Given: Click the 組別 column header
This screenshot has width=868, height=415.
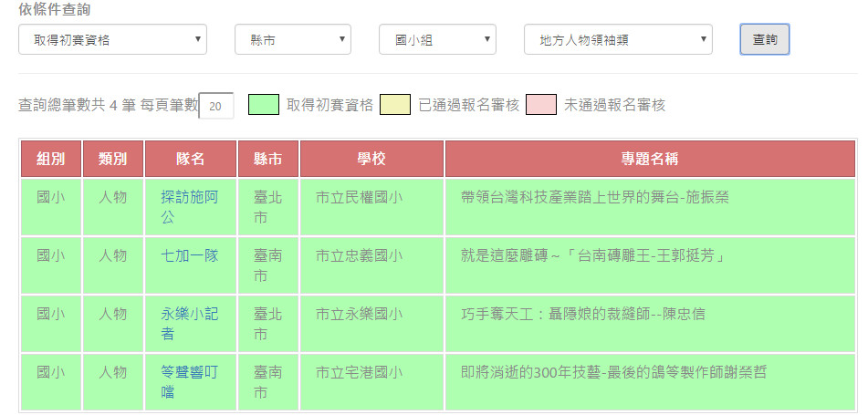Looking at the screenshot, I should 51,159.
